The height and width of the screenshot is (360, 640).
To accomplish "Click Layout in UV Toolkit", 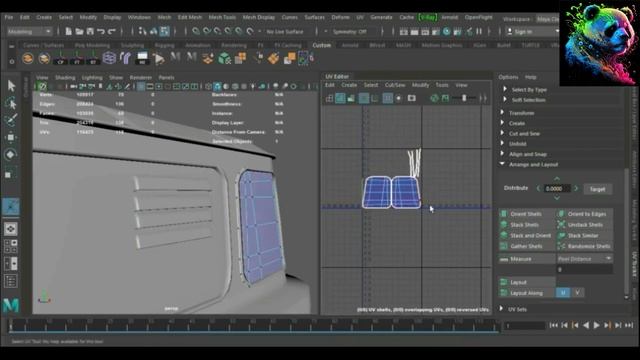I will pos(527,282).
